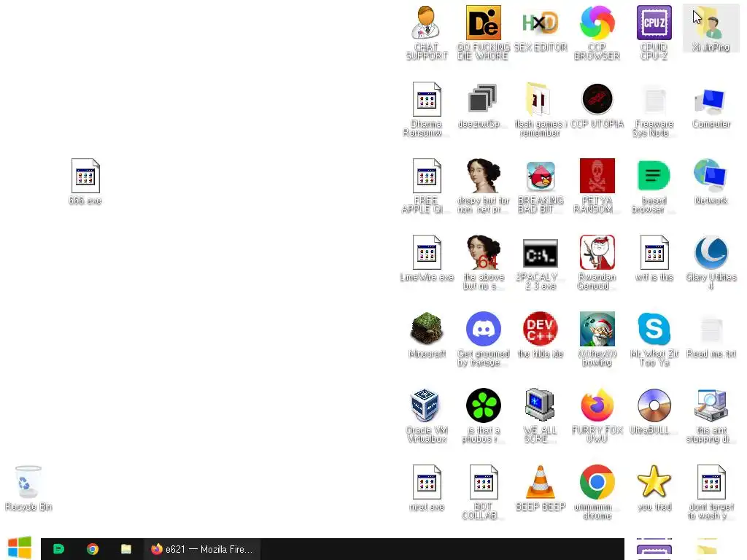Select the Recycle Bin icon
The width and height of the screenshot is (747, 560).
point(28,482)
